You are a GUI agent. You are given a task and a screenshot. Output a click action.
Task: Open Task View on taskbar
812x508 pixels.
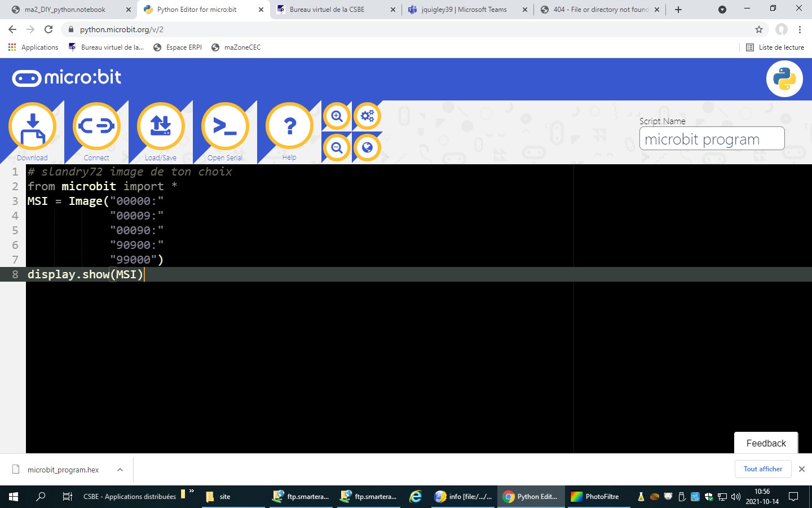tap(67, 497)
